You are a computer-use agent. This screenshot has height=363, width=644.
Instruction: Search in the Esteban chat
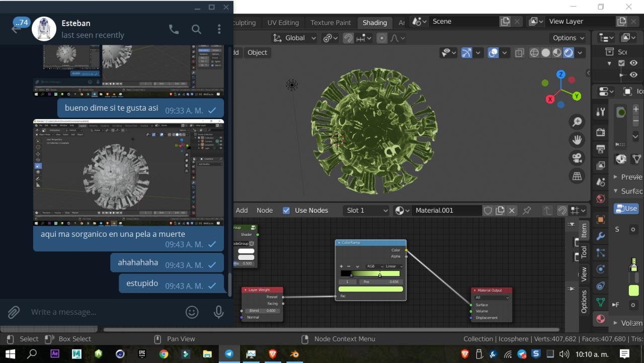[196, 29]
